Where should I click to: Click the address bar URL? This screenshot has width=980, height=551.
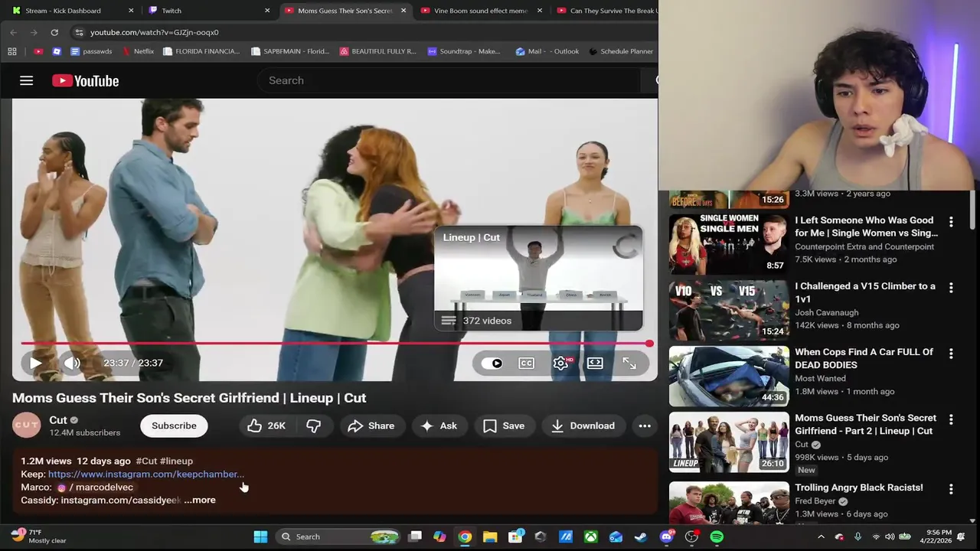tap(154, 32)
